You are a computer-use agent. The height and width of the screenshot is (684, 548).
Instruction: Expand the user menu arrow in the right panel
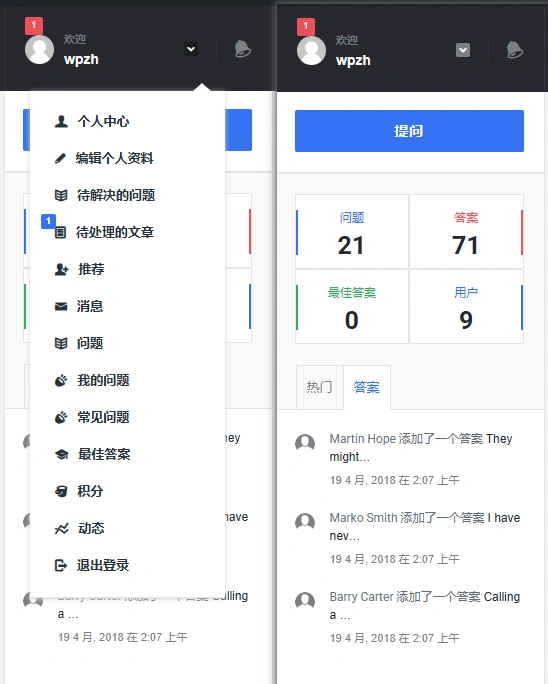pyautogui.click(x=463, y=50)
